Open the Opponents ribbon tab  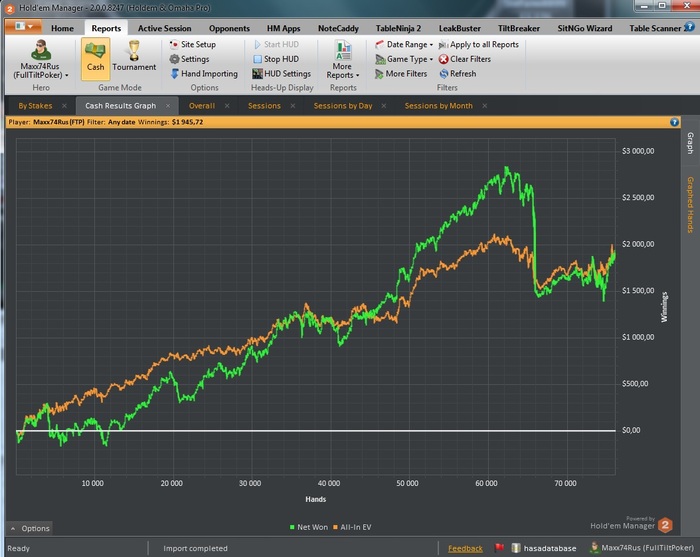pos(229,28)
